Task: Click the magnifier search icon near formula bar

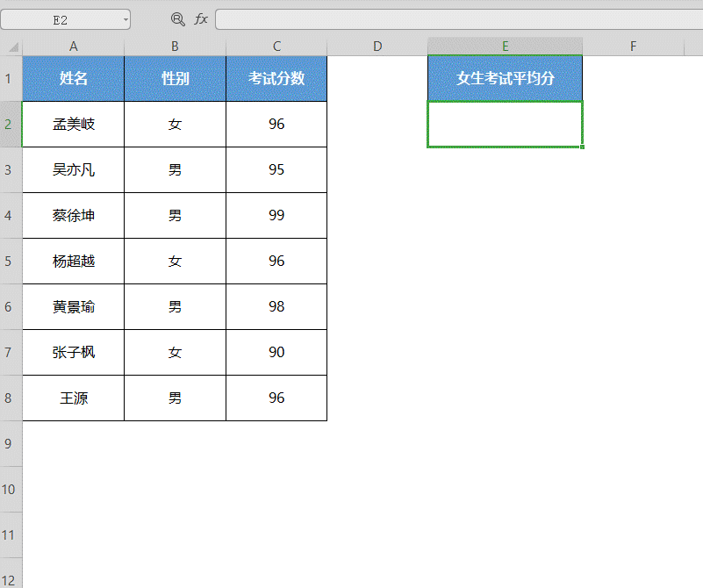Action: click(x=177, y=18)
